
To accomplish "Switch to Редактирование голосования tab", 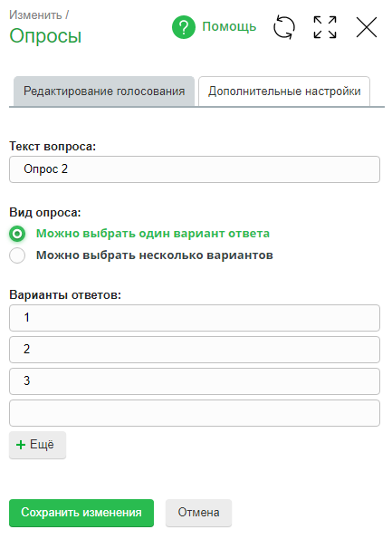I will tap(104, 91).
